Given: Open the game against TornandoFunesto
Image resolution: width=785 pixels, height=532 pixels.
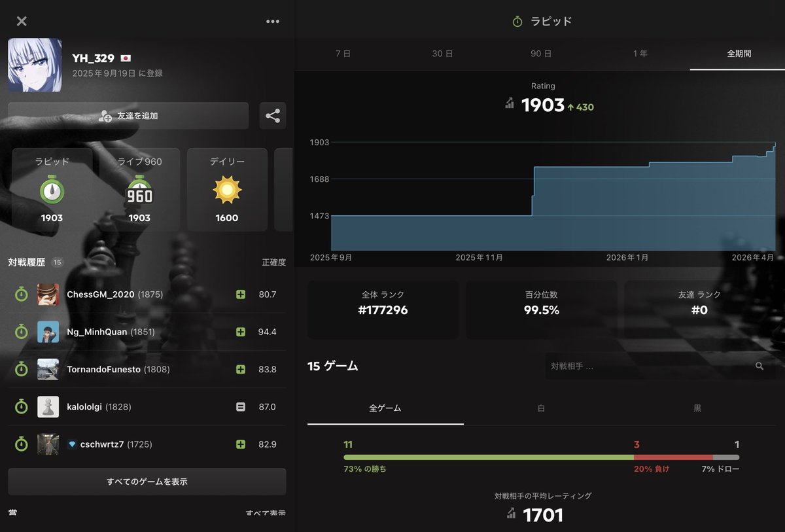Looking at the screenshot, I should [147, 369].
